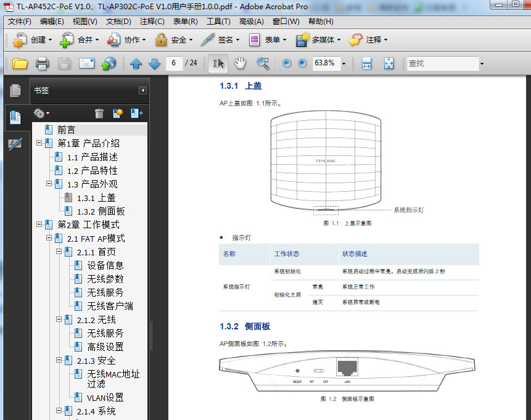This screenshot has height=420, width=531.
Task: Open the Combine (合并) toolbar menu
Action: click(x=79, y=40)
